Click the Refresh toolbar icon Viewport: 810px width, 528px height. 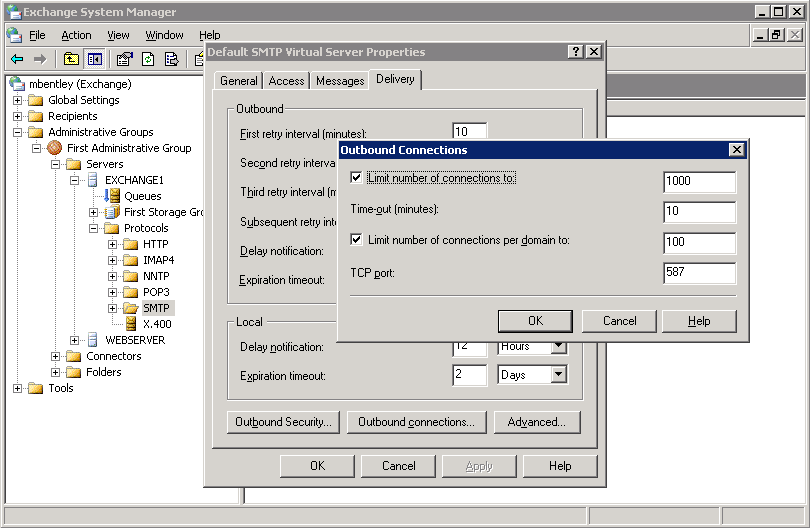coord(148,59)
